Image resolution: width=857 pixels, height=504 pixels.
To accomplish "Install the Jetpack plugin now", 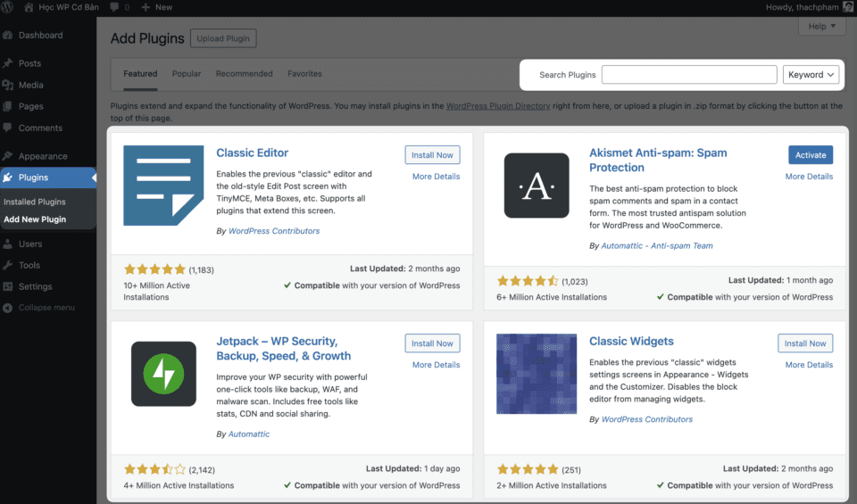I will click(432, 343).
